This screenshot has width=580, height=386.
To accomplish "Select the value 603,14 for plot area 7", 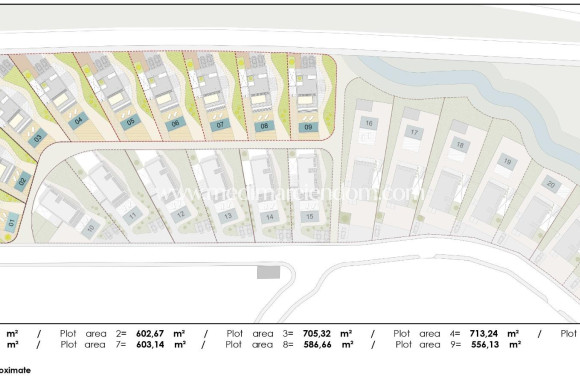I will pos(150,345).
